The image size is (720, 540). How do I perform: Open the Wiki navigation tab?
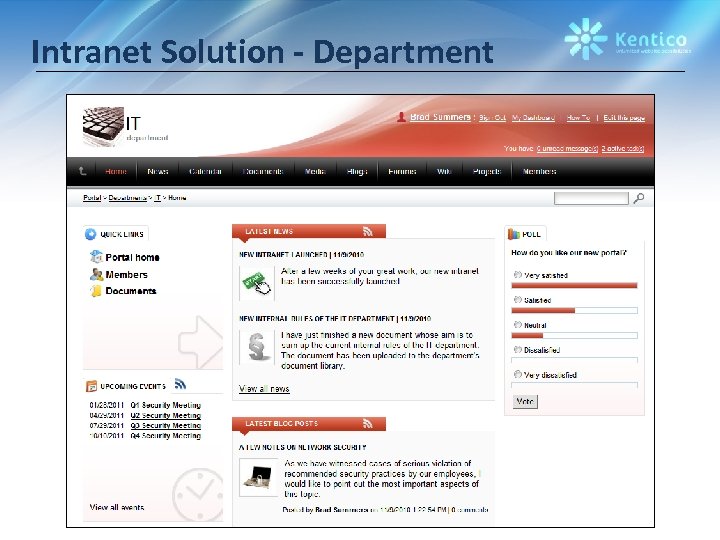(x=444, y=171)
